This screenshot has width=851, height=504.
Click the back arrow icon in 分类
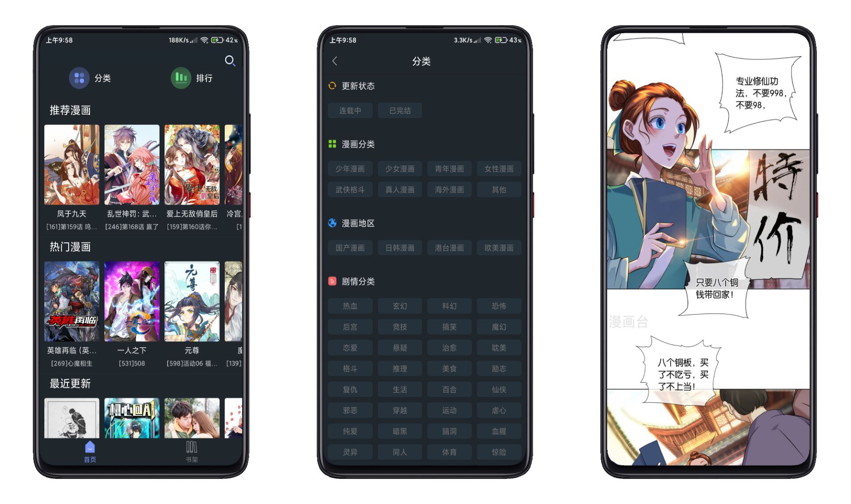pos(334,61)
